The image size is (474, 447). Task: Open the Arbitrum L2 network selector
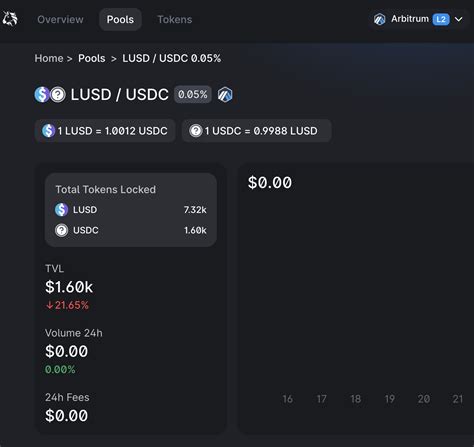pyautogui.click(x=418, y=19)
